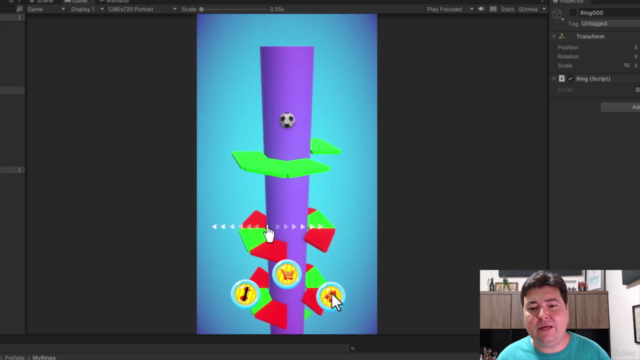Tap the shopping cart coin button in game
Screen dimensions: 640x360
point(287,274)
